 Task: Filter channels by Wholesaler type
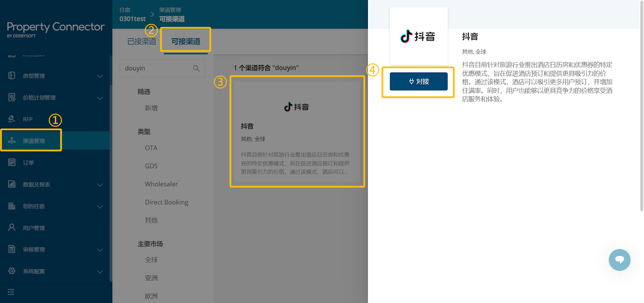[161, 184]
